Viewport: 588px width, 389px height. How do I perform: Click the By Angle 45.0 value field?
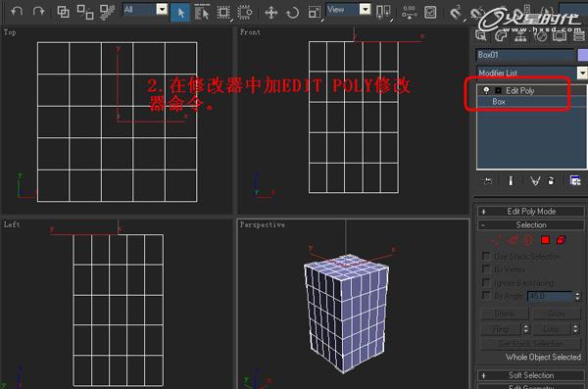550,296
